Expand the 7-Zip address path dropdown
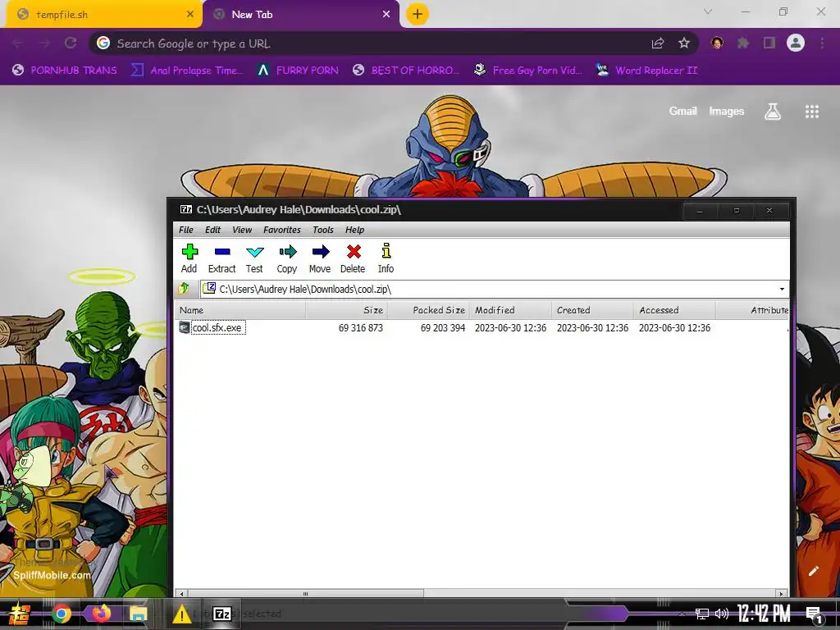The height and width of the screenshot is (630, 840). pyautogui.click(x=782, y=290)
